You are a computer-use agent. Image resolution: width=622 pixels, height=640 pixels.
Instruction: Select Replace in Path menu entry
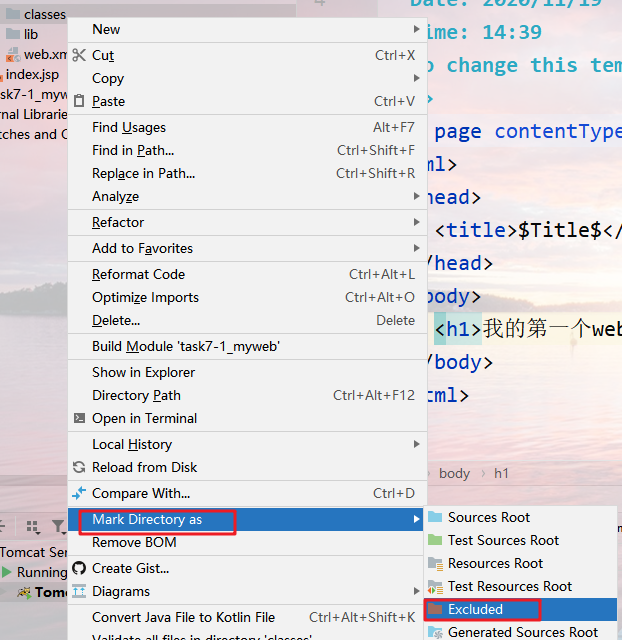tap(247, 173)
